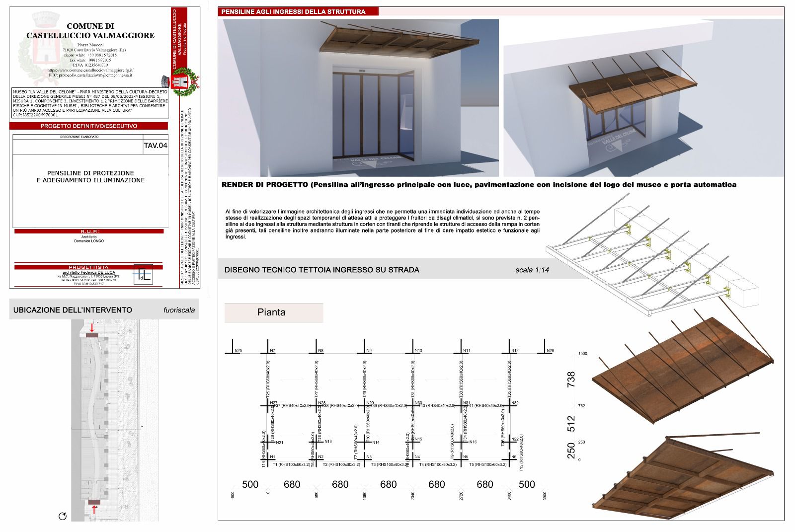Screen dimensions: 795x532
Task: Click node label N9 in the plan
Action: pos(369,351)
